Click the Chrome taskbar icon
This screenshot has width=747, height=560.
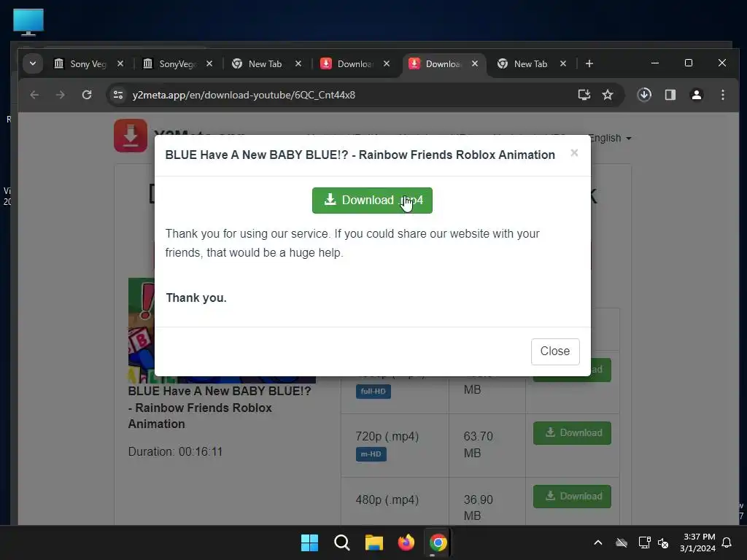tap(438, 542)
